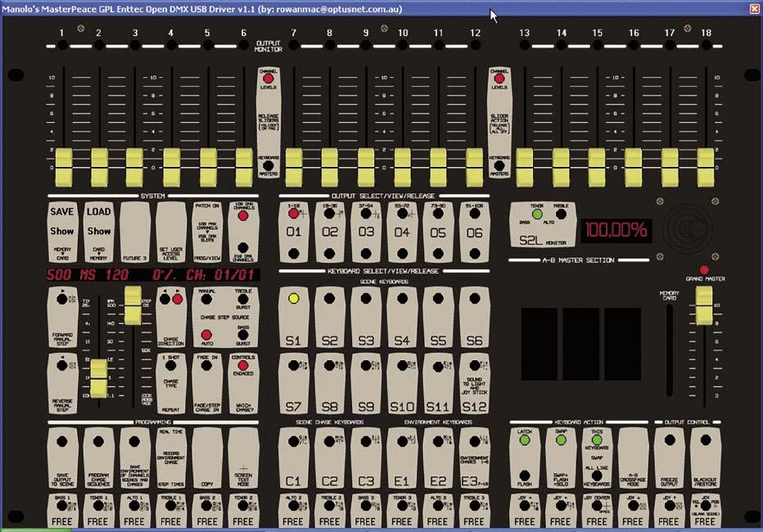The image size is (763, 532).
Task: Click the channel 7 fader knob
Action: pyautogui.click(x=293, y=168)
